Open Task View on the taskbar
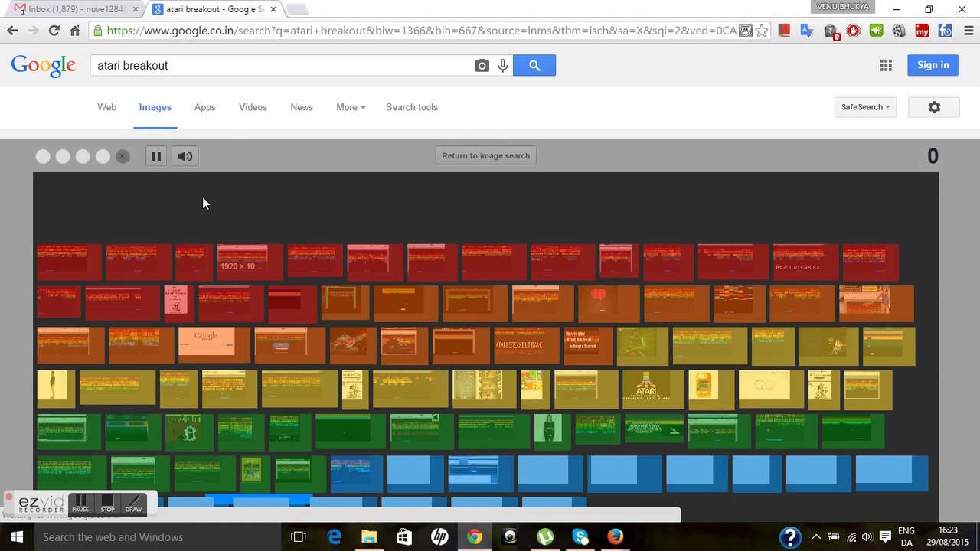 pos(299,537)
